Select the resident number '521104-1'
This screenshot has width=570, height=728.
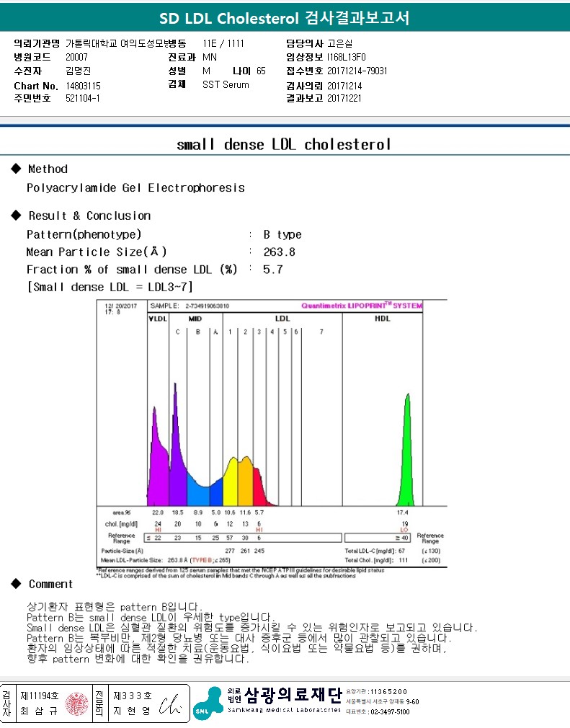83,98
